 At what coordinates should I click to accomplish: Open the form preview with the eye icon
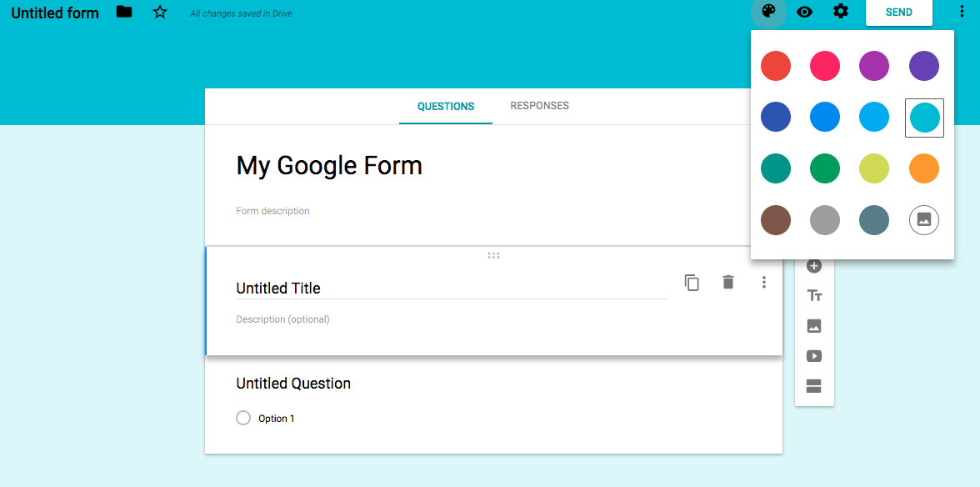click(804, 13)
